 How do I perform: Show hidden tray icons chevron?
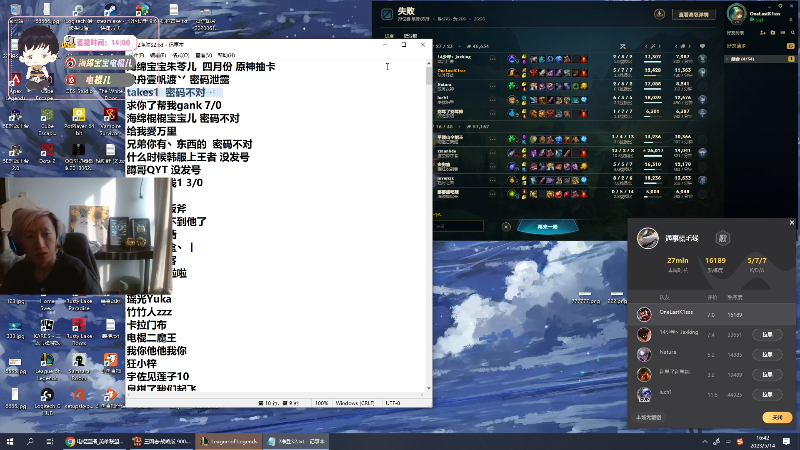[x=705, y=442]
